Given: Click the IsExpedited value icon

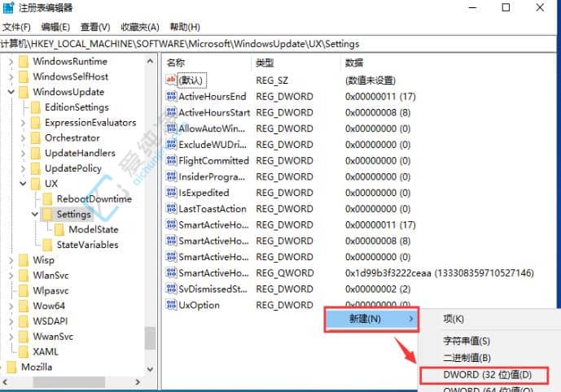Looking at the screenshot, I should pos(171,193).
